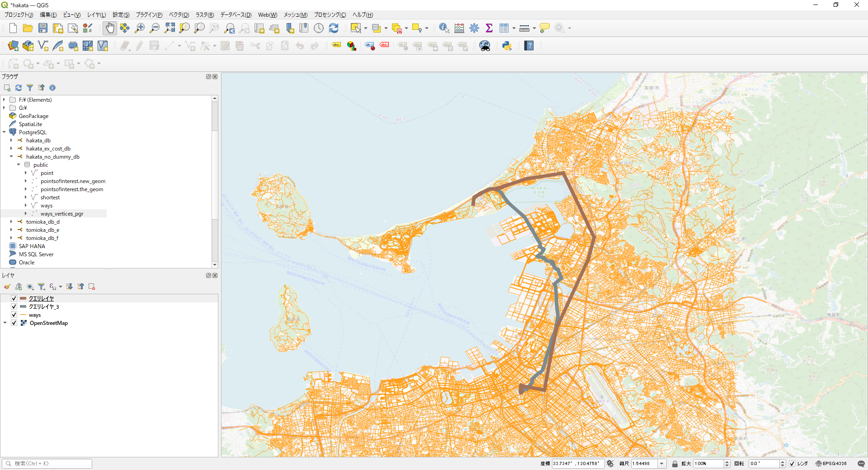868x470 pixels.
Task: Uncheck the OpenStreetMap layer checkbox
Action: coord(14,323)
